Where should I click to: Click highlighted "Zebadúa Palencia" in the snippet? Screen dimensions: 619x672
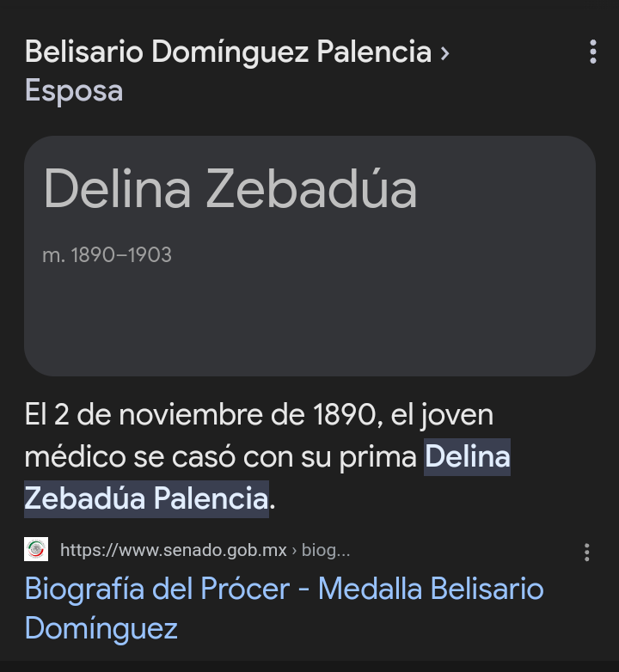pos(146,498)
